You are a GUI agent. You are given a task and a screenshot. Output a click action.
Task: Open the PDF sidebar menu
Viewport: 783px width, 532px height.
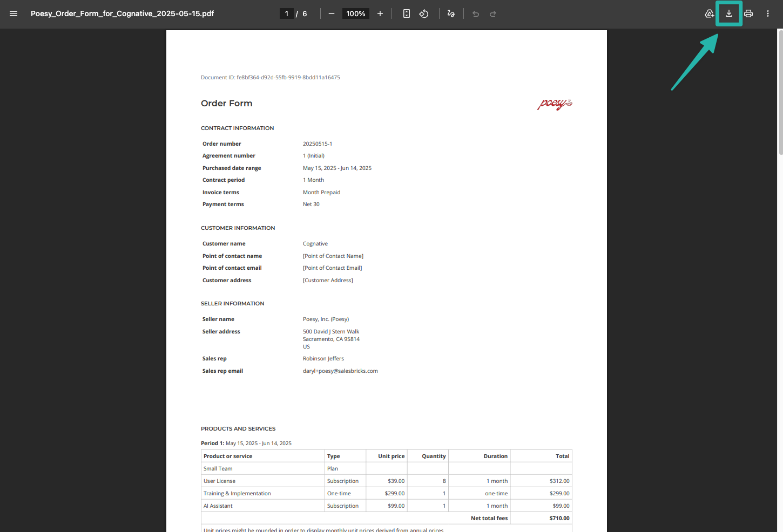13,13
